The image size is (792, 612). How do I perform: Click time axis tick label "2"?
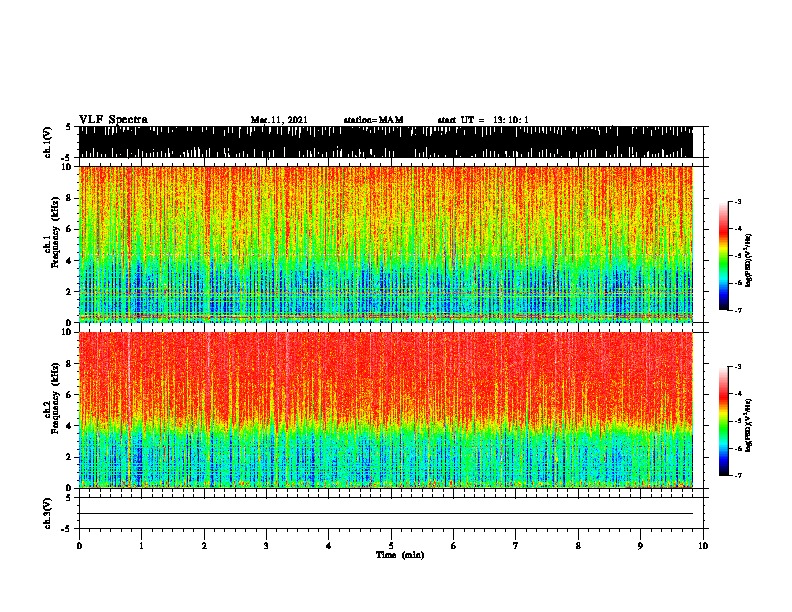(204, 546)
